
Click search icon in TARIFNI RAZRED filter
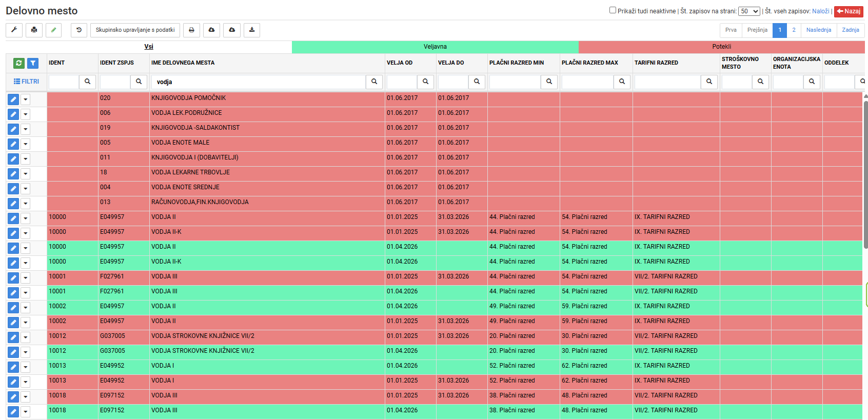[709, 82]
